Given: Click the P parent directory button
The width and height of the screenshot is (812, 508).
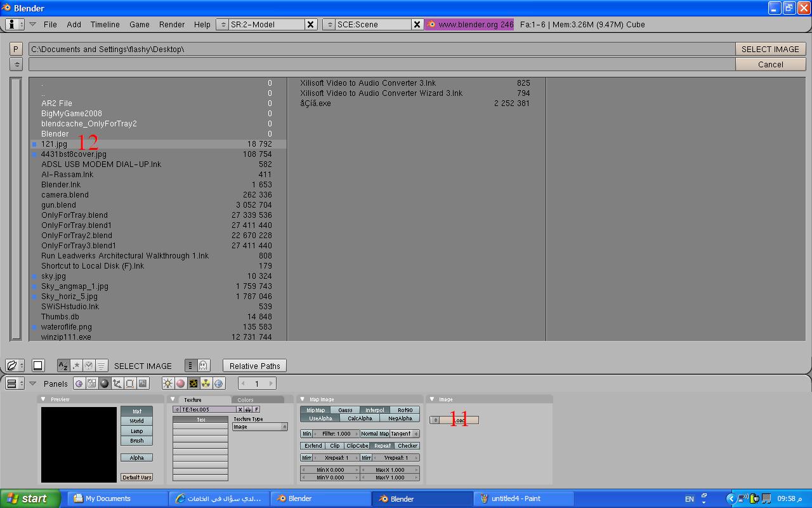Looking at the screenshot, I should (x=16, y=49).
